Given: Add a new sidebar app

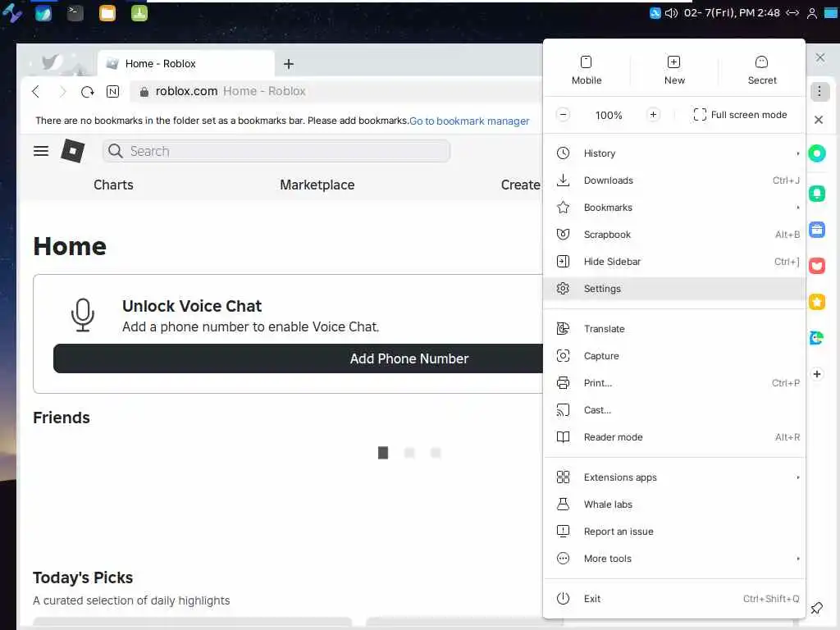Looking at the screenshot, I should (817, 374).
